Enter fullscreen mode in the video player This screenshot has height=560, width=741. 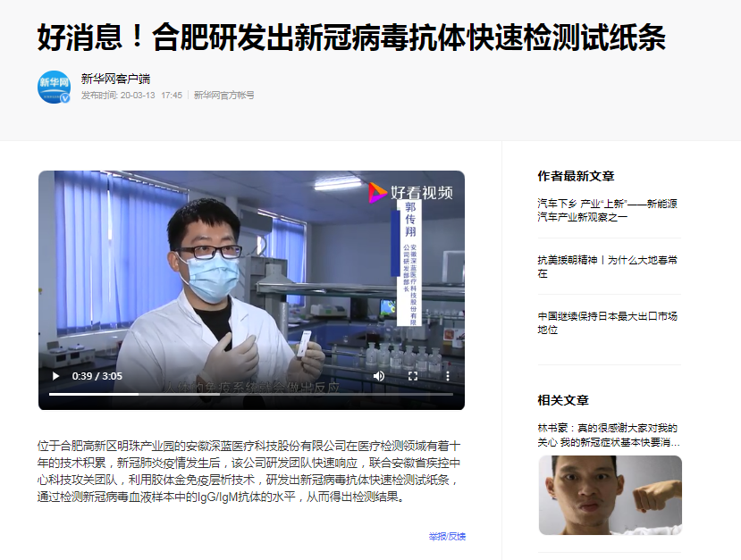click(413, 376)
